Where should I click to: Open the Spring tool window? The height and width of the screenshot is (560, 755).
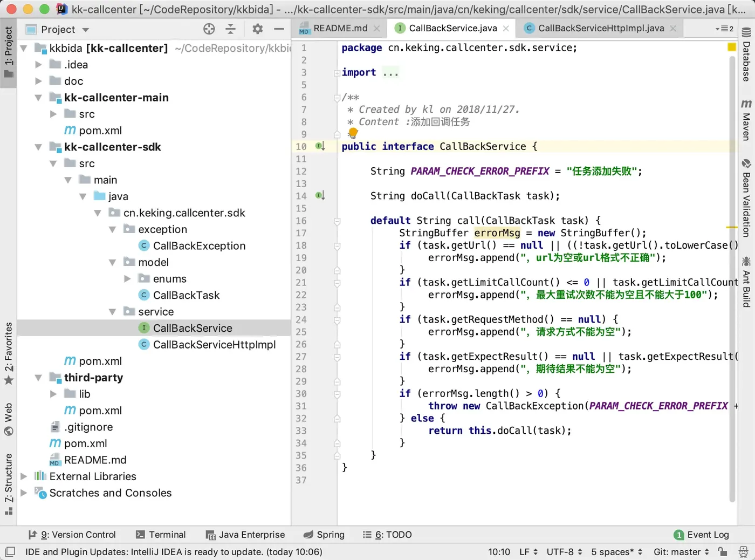pyautogui.click(x=324, y=535)
